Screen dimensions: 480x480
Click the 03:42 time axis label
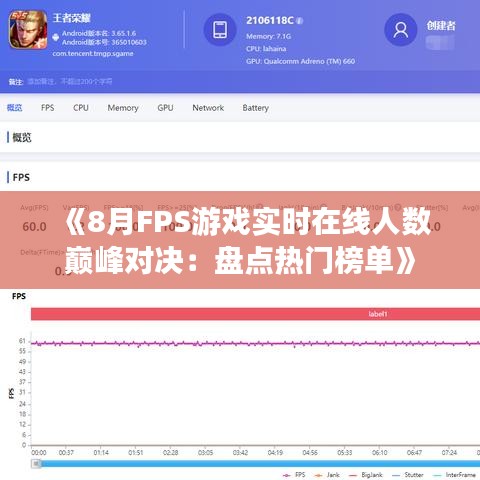click(x=240, y=453)
